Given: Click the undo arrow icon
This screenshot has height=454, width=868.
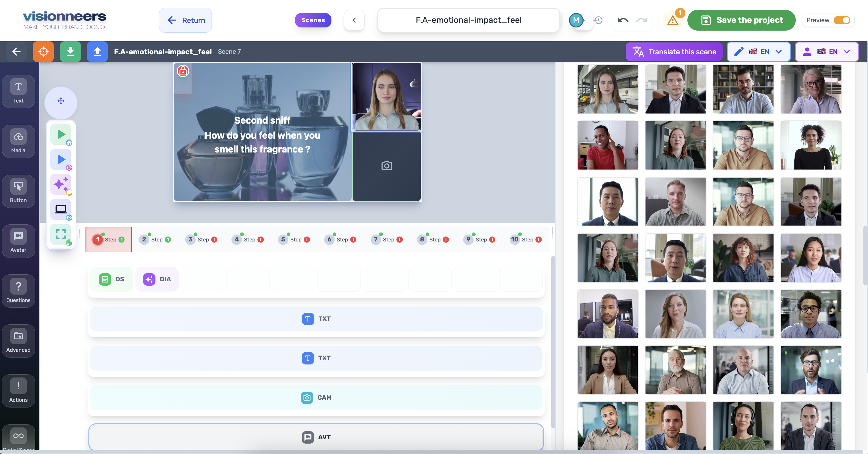Looking at the screenshot, I should (x=623, y=20).
